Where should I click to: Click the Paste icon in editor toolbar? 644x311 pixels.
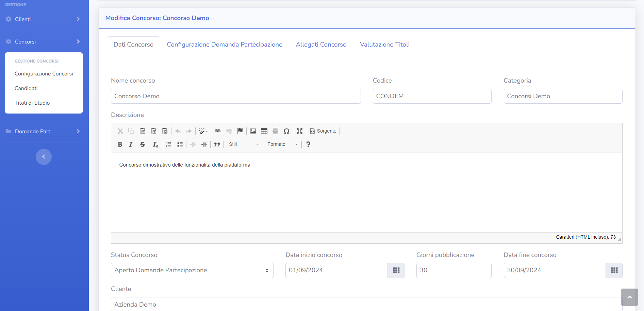pos(143,131)
